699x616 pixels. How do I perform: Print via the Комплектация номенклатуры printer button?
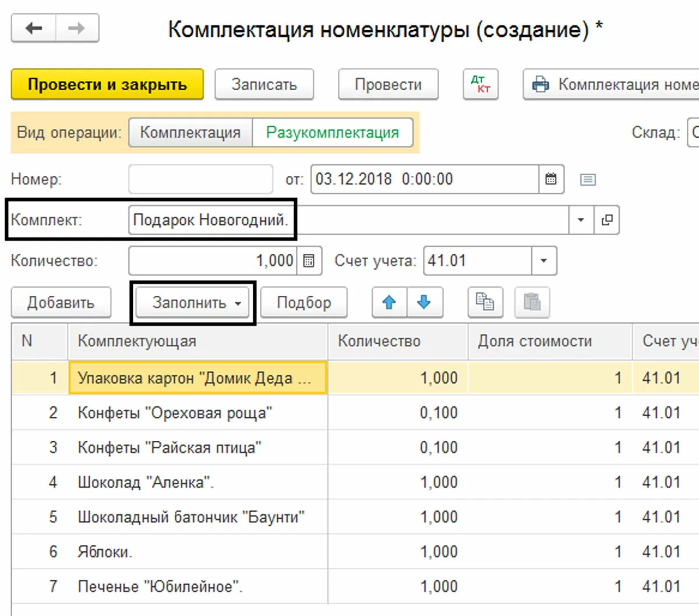point(611,84)
